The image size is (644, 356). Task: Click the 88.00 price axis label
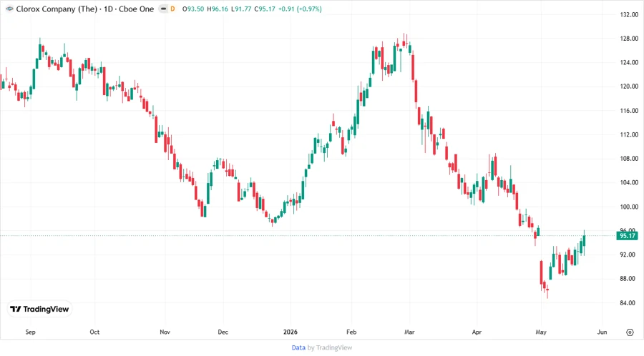point(628,279)
